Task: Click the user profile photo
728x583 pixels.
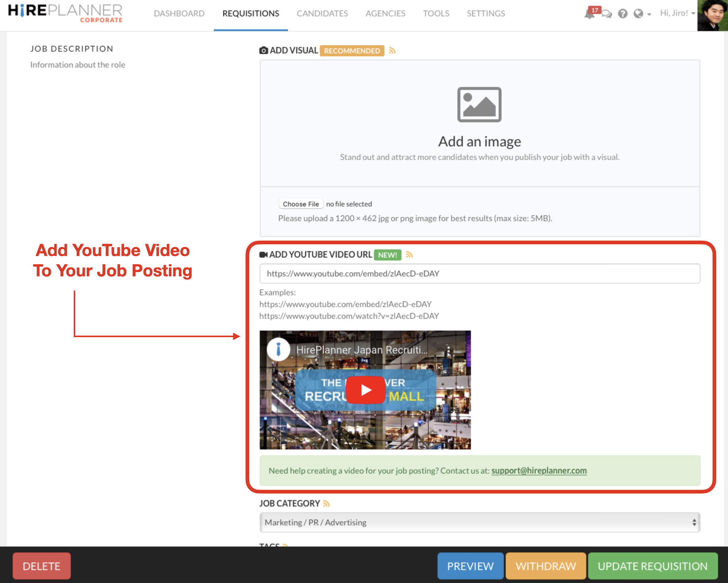Action: 713,15
